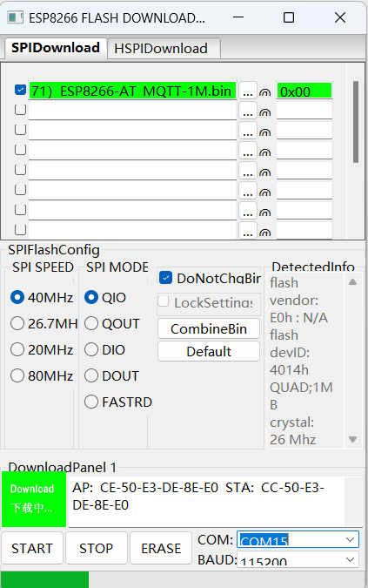Image resolution: width=368 pixels, height=588 pixels.
Task: Click the file list vertical scrollbar
Action: pos(356,122)
